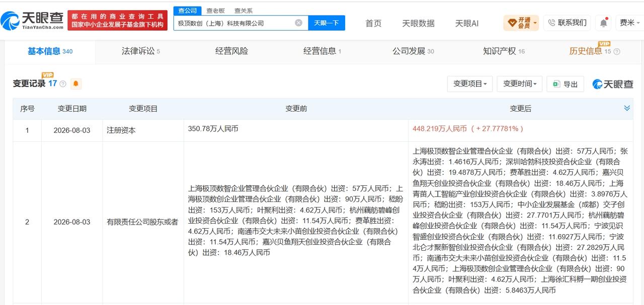The height and width of the screenshot is (305, 644).
Task: Click the 2026-08-03 date in the shareholder row
Action: pos(72,222)
